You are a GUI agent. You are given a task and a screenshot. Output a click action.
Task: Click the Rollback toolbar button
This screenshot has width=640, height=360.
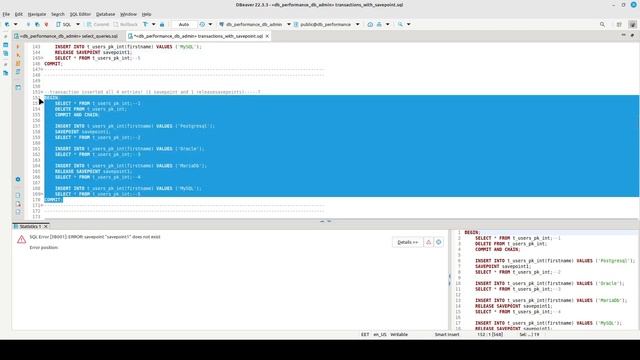click(x=125, y=24)
